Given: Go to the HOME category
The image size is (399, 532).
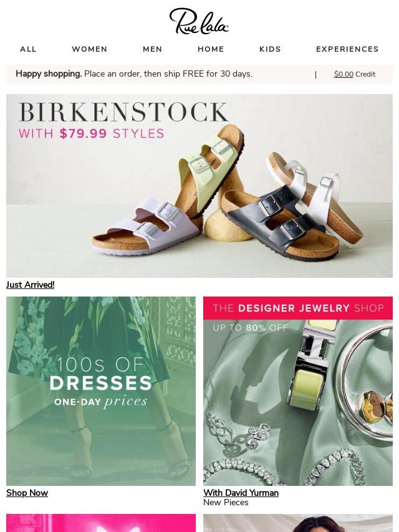Looking at the screenshot, I should [211, 49].
